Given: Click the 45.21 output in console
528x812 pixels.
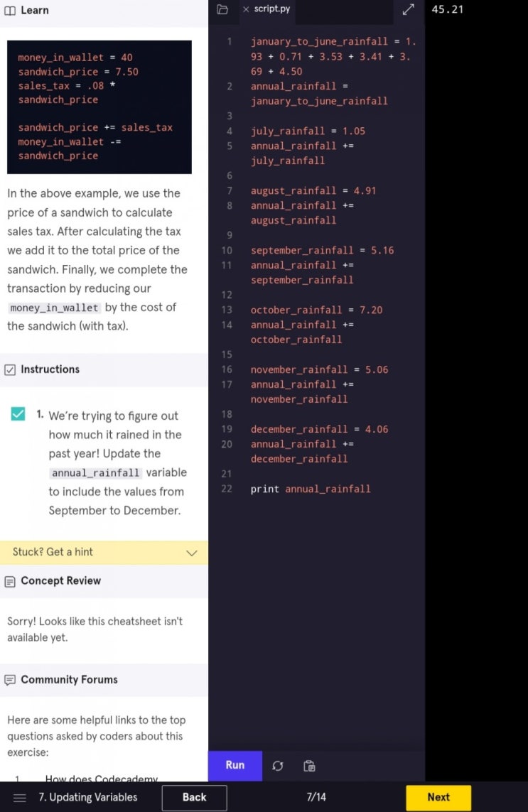Looking at the screenshot, I should [x=448, y=9].
